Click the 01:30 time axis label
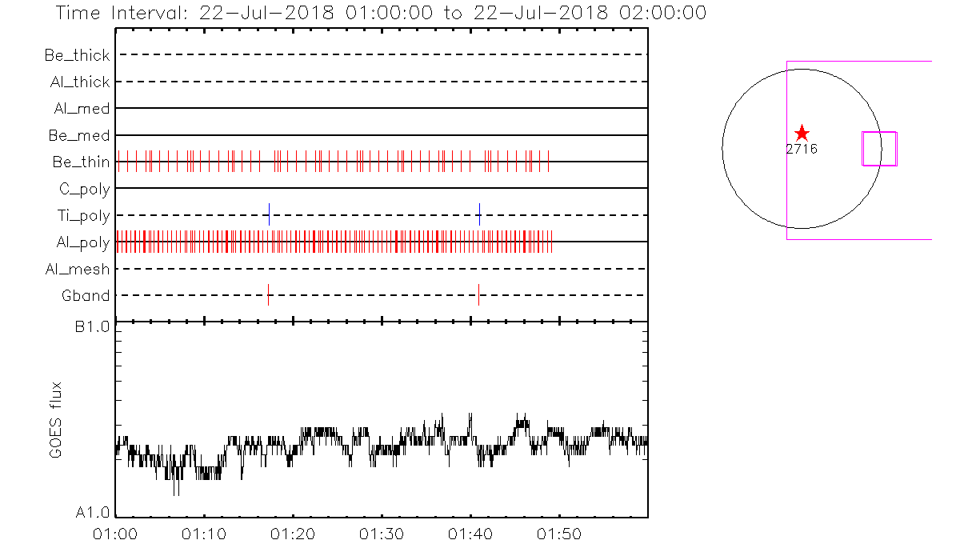The image size is (960, 560). click(382, 533)
